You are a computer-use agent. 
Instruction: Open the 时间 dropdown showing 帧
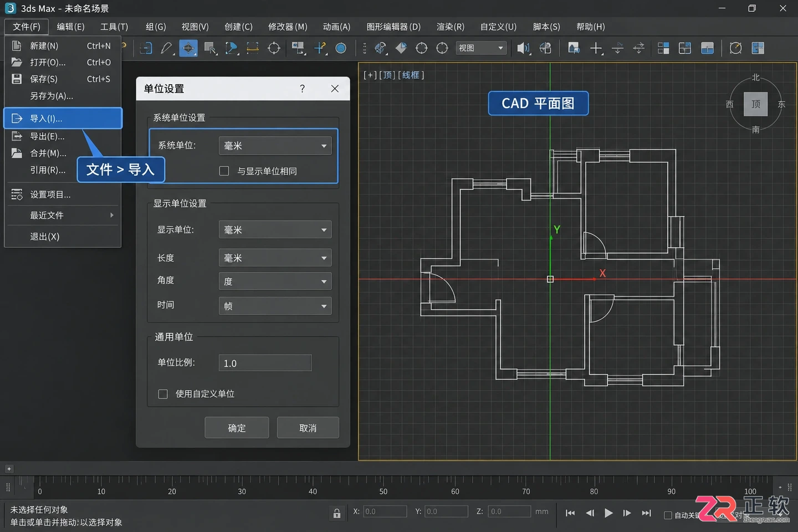[x=275, y=306]
